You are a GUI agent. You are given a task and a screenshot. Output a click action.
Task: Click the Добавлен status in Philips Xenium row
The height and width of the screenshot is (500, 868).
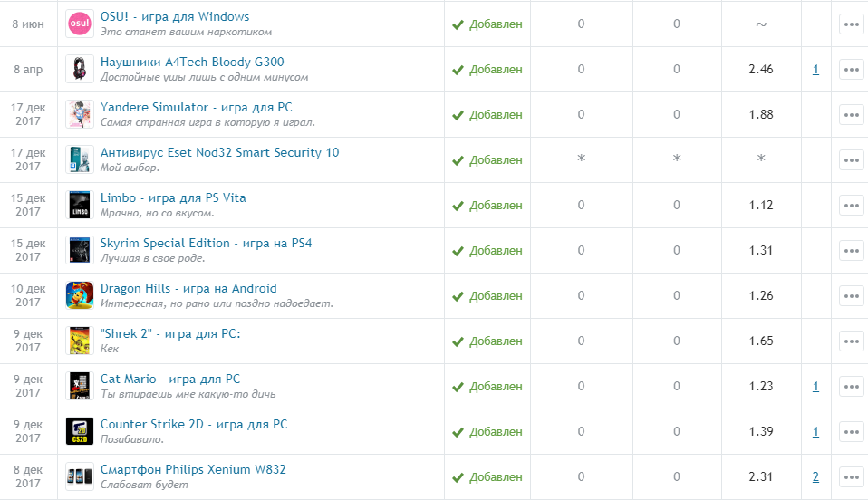coord(487,477)
